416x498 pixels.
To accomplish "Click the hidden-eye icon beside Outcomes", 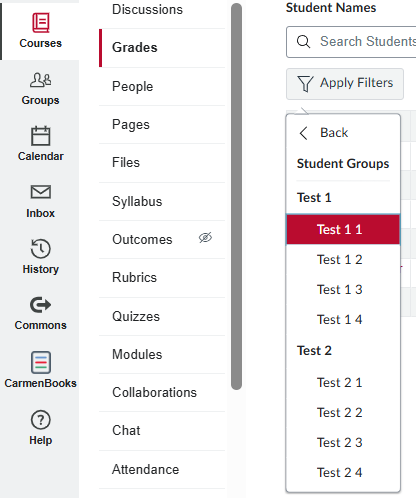I will coord(205,238).
